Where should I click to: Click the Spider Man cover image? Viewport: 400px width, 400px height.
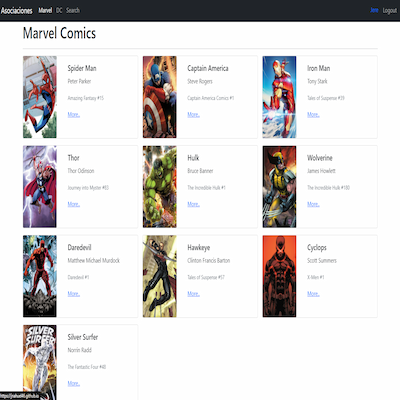pyautogui.click(x=40, y=97)
